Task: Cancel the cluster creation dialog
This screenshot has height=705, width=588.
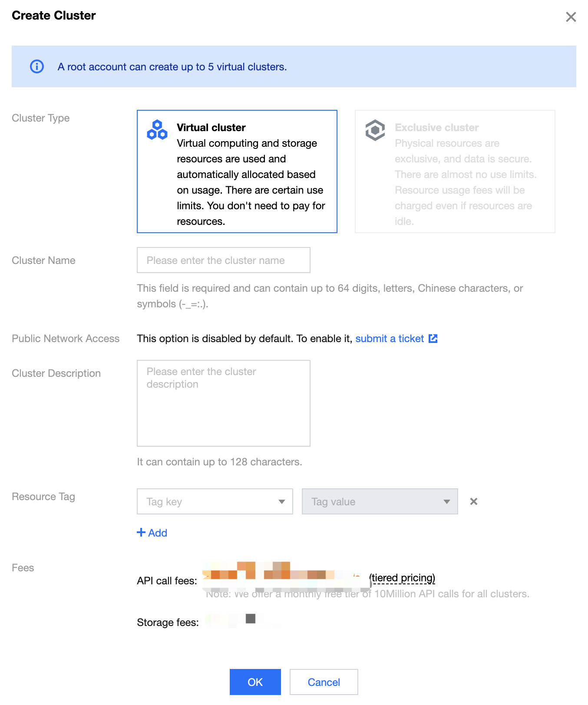Action: point(324,682)
